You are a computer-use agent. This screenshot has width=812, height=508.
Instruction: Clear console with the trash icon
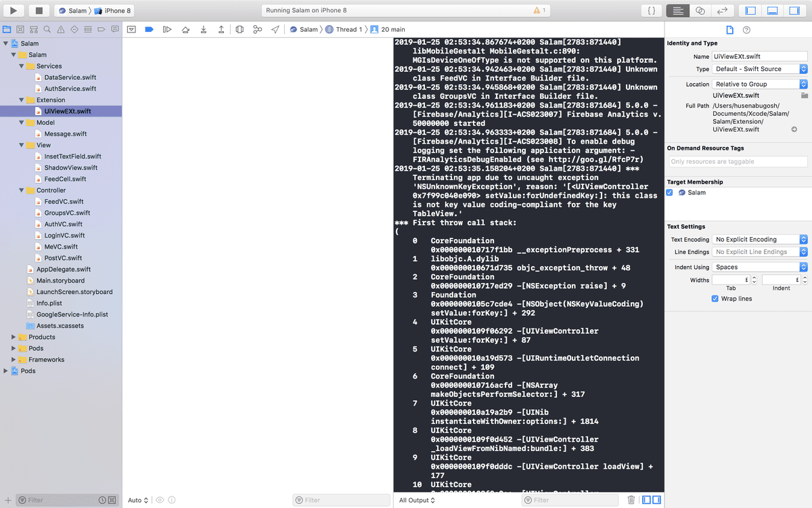pos(631,500)
